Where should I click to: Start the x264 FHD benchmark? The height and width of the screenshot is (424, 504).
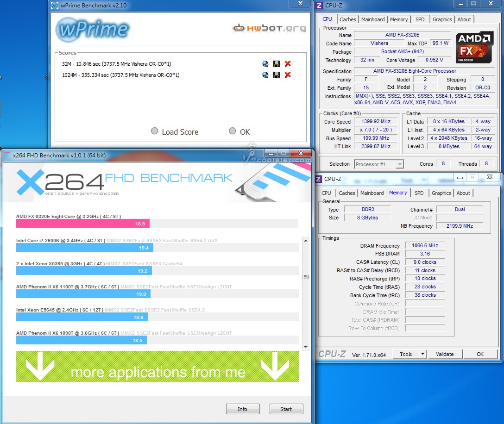pyautogui.click(x=286, y=409)
